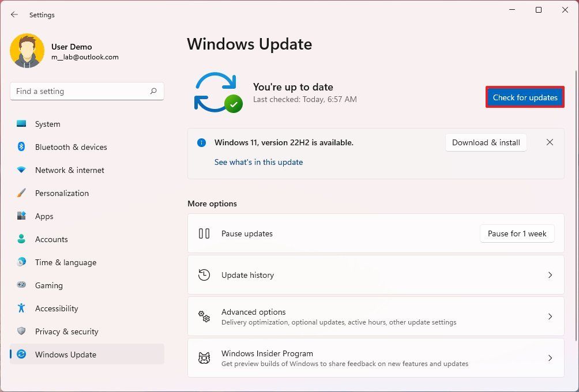Open the System settings icon

click(x=21, y=124)
